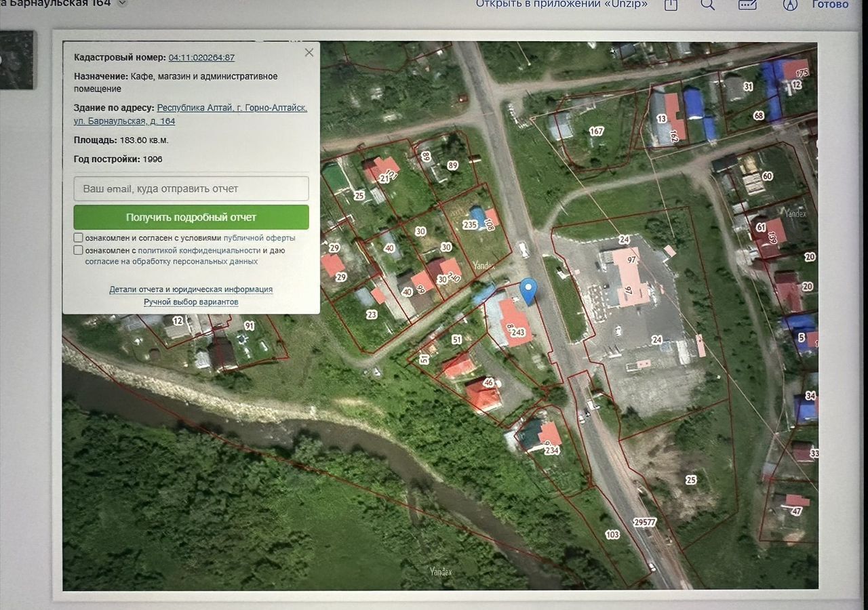Click the email input field
This screenshot has width=868, height=610.
point(191,188)
